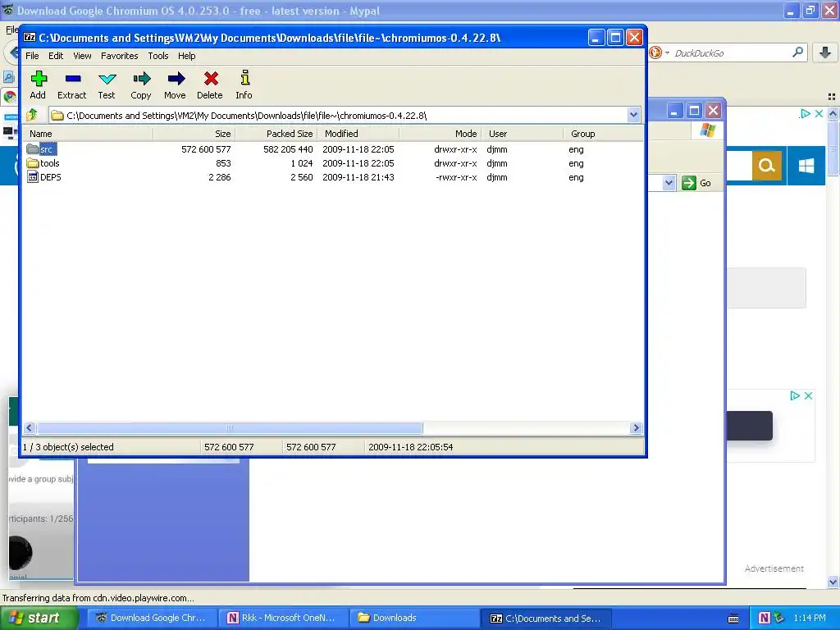Switch to Downloads taskbar item

414,618
